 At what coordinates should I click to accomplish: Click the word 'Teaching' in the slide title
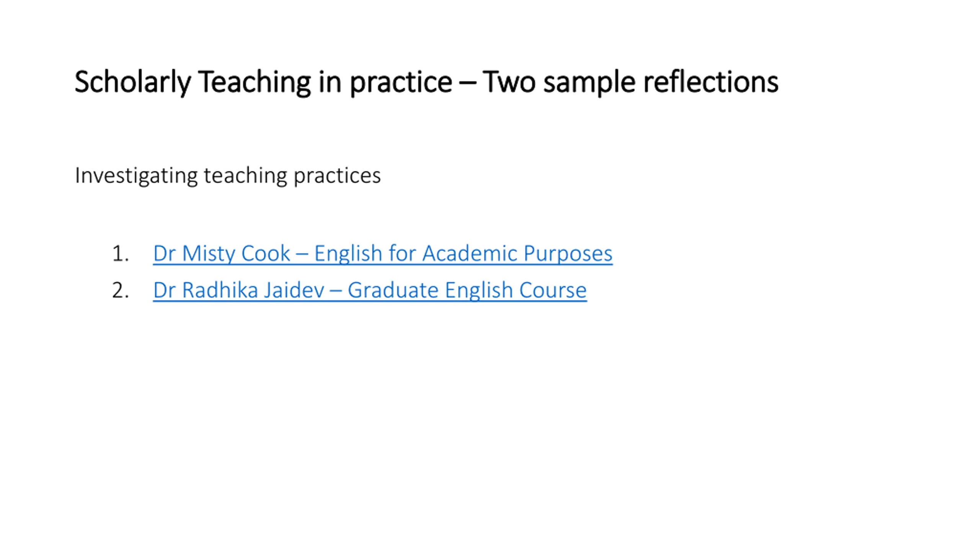click(x=254, y=82)
